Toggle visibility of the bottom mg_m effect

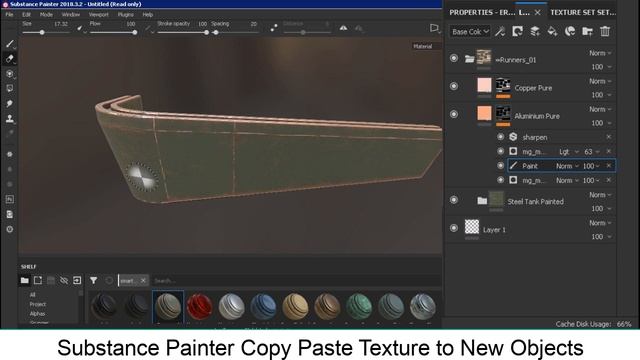(x=500, y=180)
